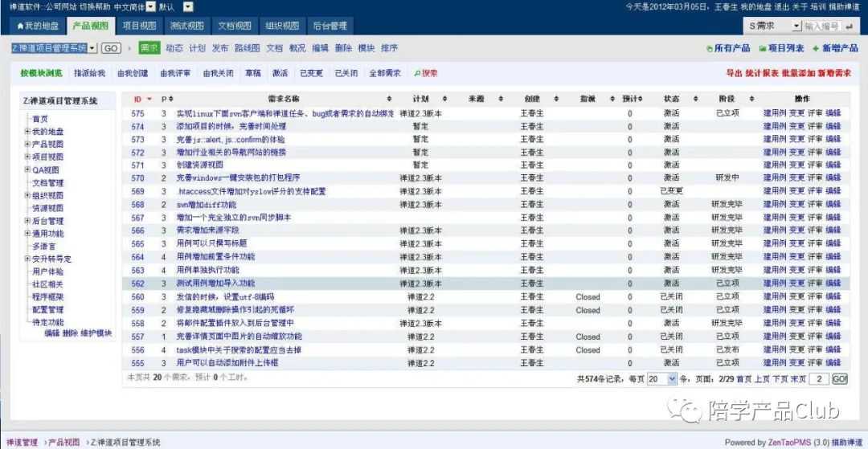
Task: Click 变更 for requirement 568
Action: pos(796,204)
